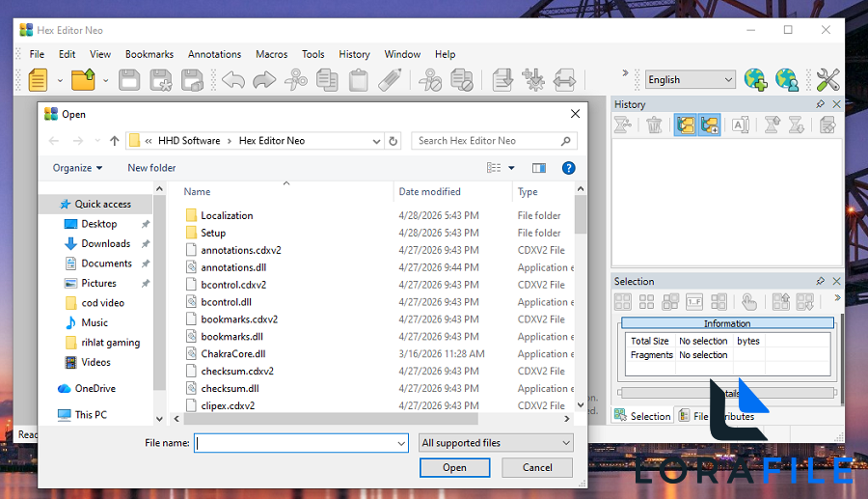The image size is (868, 499).
Task: Click the Undo arrow toolbar icon
Action: tap(233, 80)
